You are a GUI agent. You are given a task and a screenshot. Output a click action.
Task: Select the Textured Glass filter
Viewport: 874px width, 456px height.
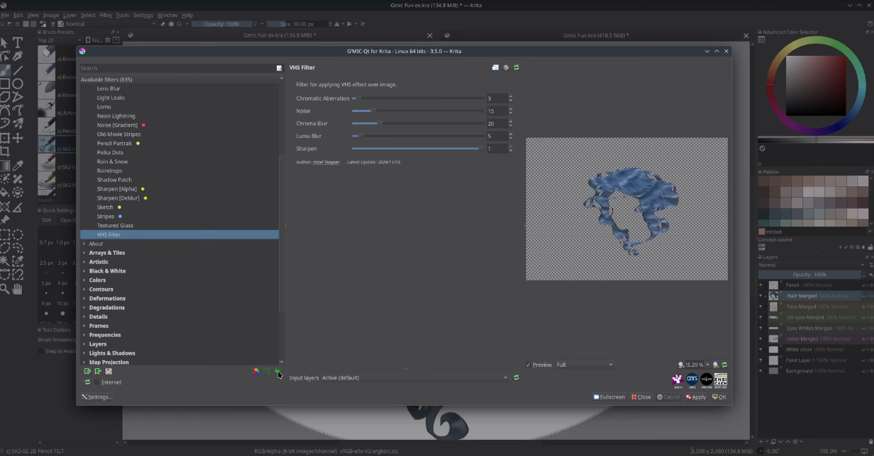[115, 225]
